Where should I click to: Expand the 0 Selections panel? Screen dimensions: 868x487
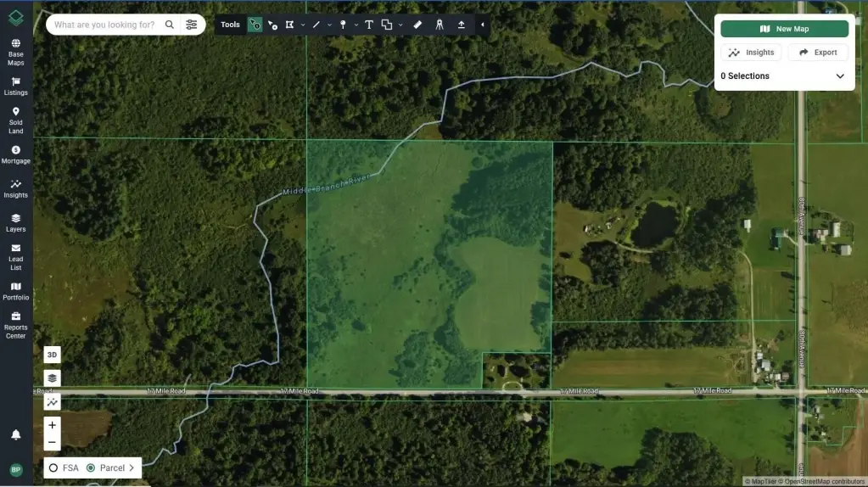840,76
